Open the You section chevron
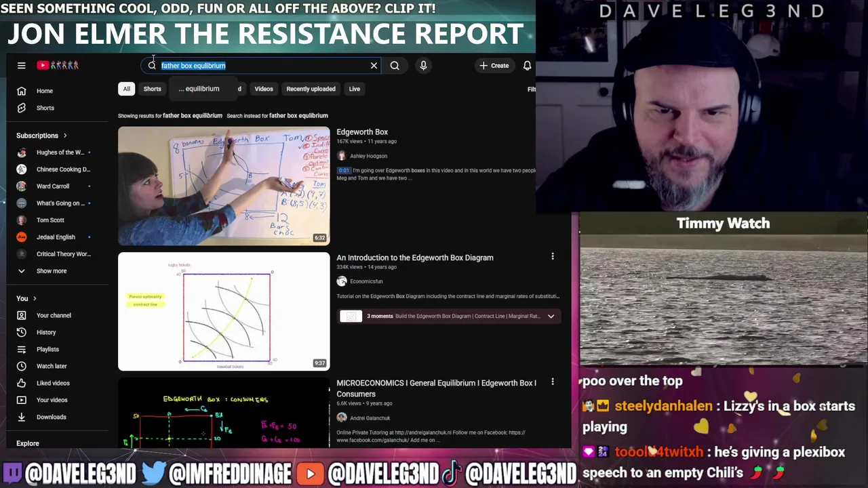This screenshot has height=488, width=868. click(x=35, y=299)
